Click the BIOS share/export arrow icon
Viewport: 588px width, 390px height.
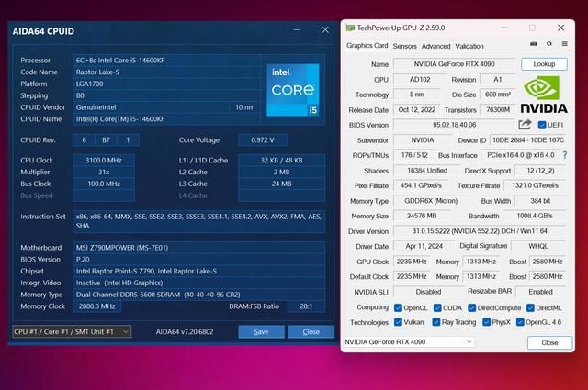(525, 125)
